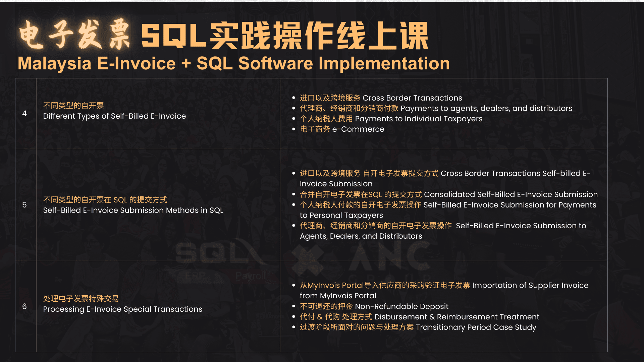Click 'Self-Billed E-Invoice Submission for Payments to Personal Taxpayers' bullet

click(448, 210)
